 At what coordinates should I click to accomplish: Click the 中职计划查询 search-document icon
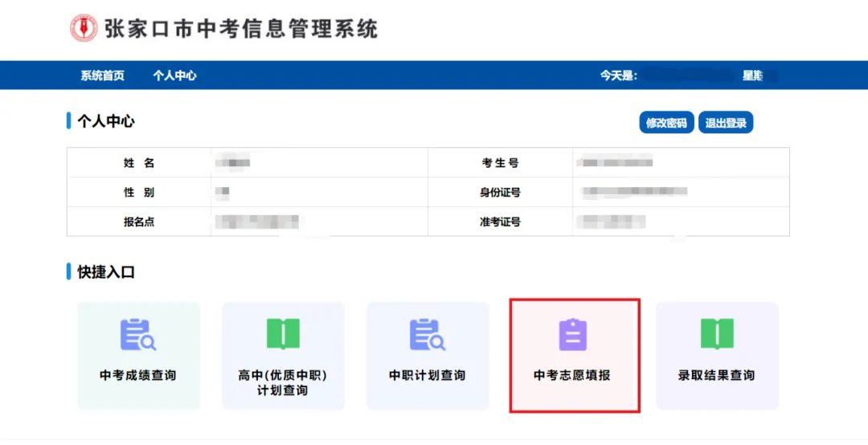pos(428,335)
